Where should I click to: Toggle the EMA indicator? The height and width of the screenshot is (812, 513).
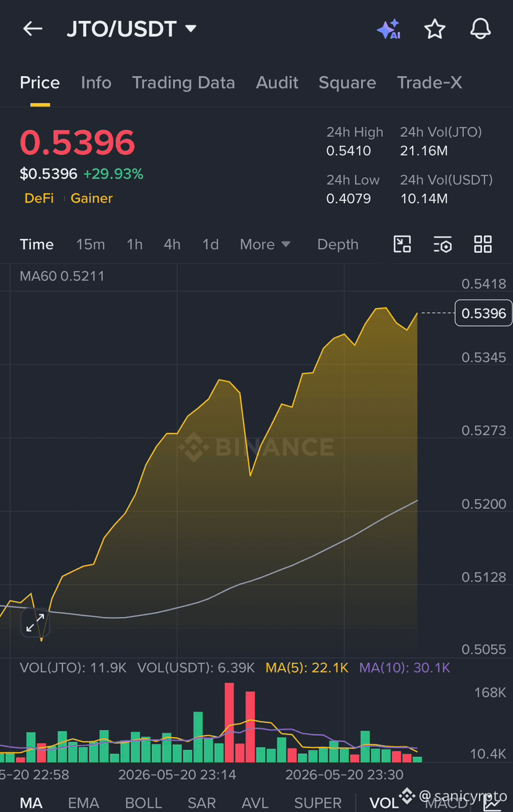tap(84, 803)
